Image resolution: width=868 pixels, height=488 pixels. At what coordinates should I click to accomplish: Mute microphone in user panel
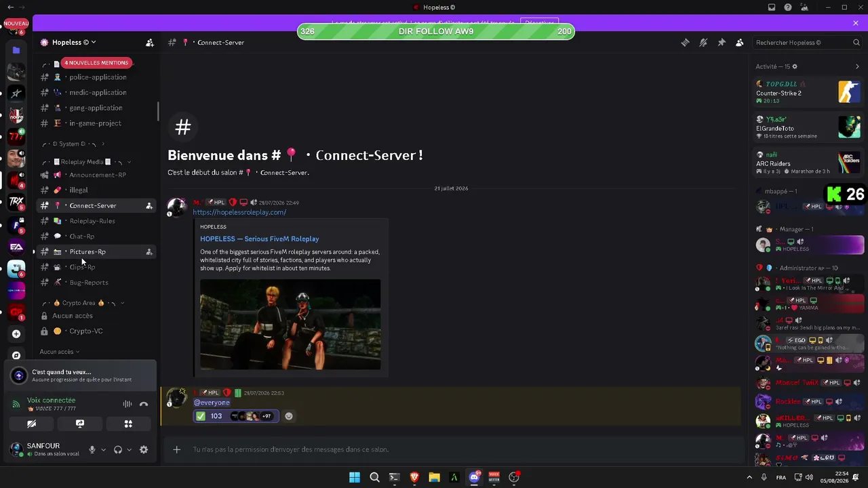92,449
